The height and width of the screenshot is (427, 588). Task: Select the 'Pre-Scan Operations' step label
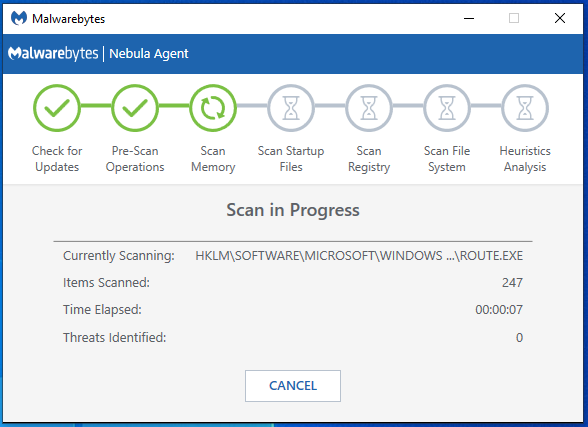pyautogui.click(x=135, y=159)
